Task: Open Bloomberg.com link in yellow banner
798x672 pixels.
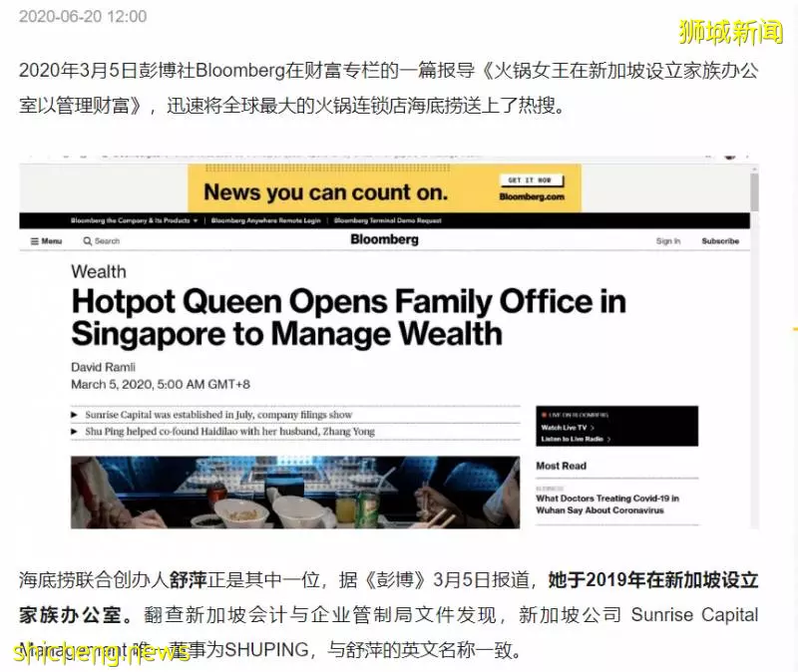Action: [x=532, y=196]
